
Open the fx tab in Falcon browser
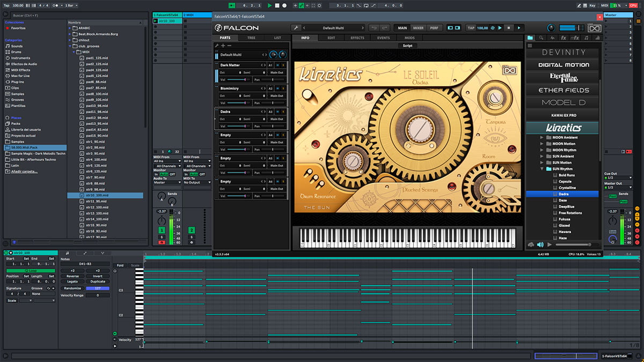click(563, 38)
